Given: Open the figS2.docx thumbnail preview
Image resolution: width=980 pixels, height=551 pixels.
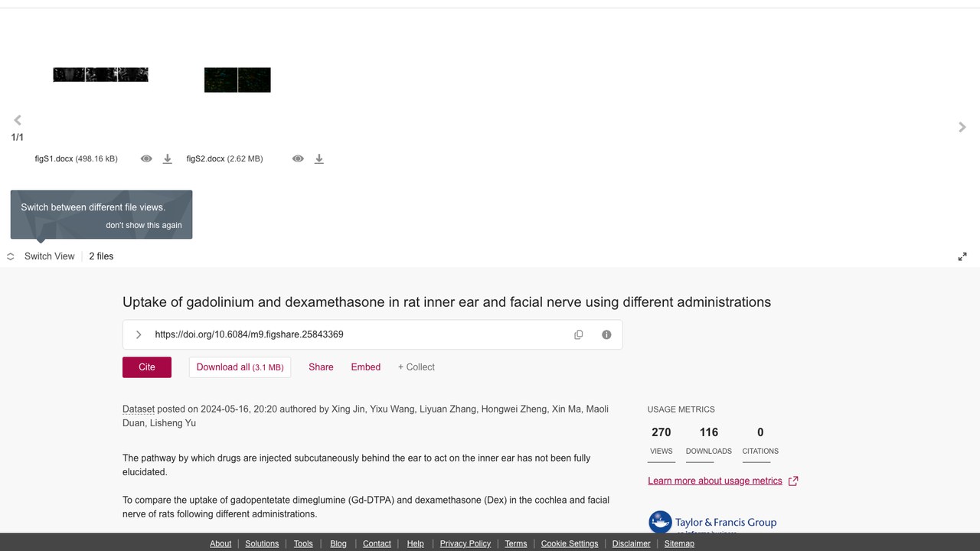Looking at the screenshot, I should tap(237, 80).
